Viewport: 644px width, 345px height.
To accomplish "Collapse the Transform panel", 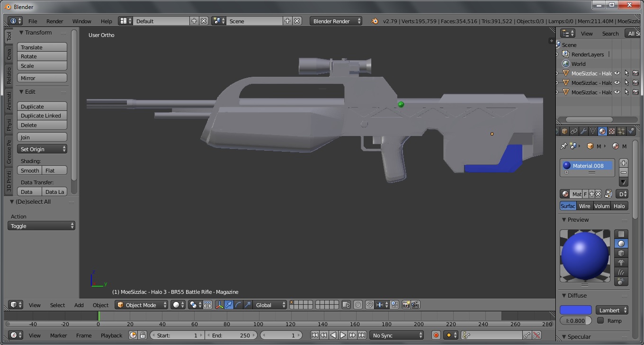I will pyautogui.click(x=22, y=33).
